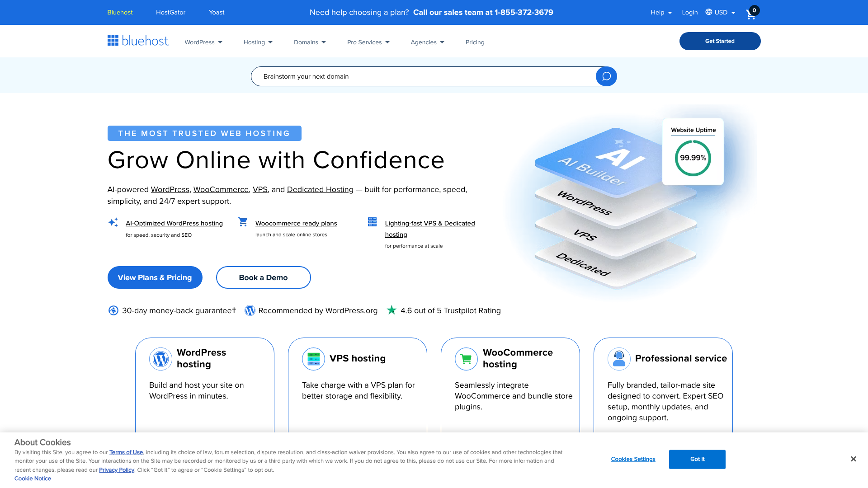The image size is (868, 488).
Task: Click the person headset icon on Professional service card
Action: click(619, 359)
